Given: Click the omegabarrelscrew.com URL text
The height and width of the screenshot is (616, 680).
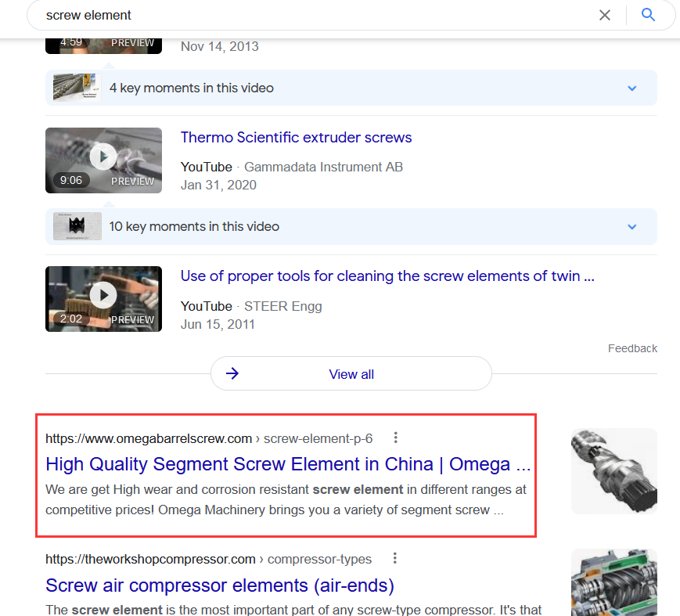Looking at the screenshot, I should 209,438.
